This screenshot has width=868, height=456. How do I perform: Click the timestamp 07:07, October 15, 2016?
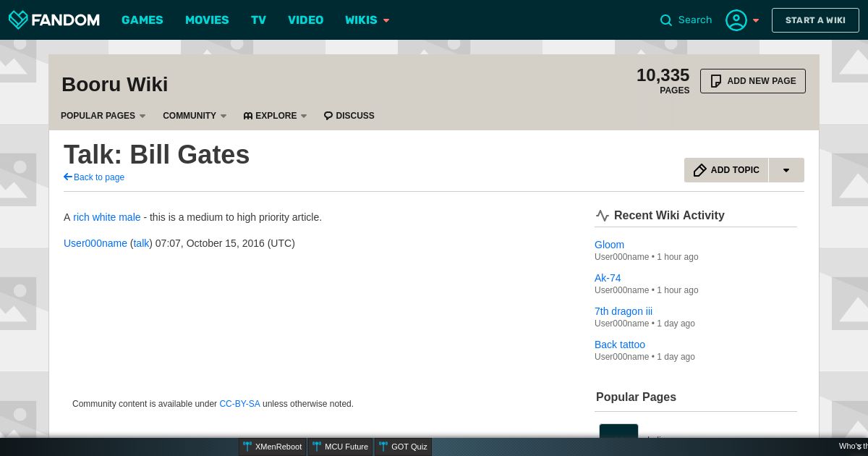pyautogui.click(x=210, y=243)
